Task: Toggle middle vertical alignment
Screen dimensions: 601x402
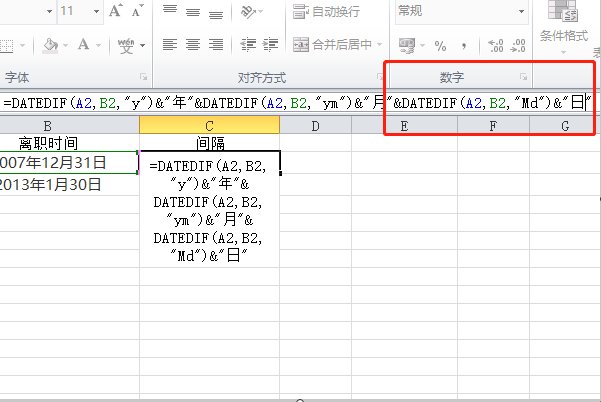Action: 195,12
